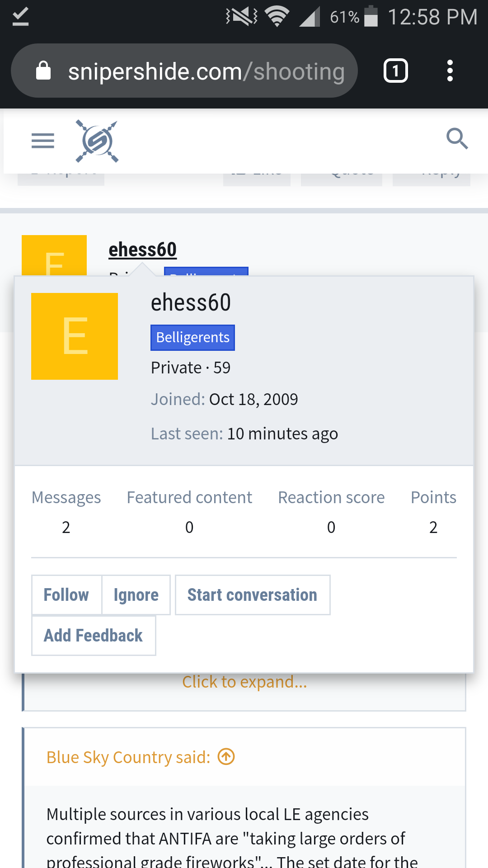Image resolution: width=488 pixels, height=868 pixels.
Task: Click the underlined ehess60 post author link
Action: click(x=143, y=250)
